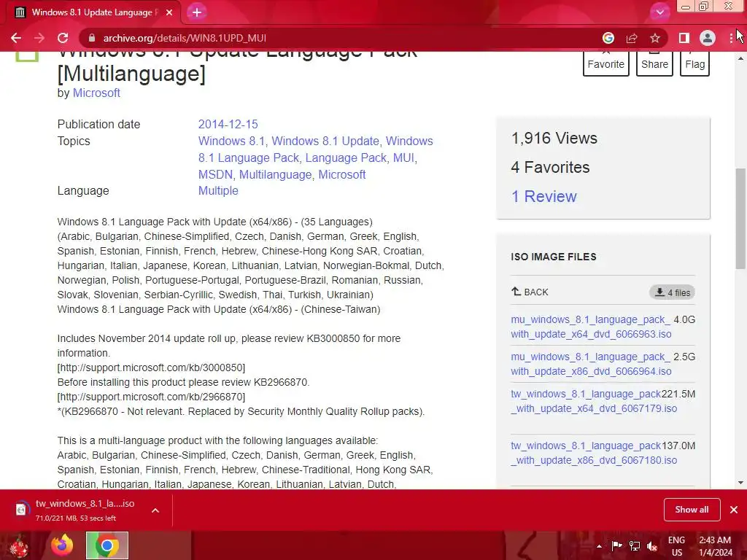Click BACK in ISO image files

tap(530, 292)
